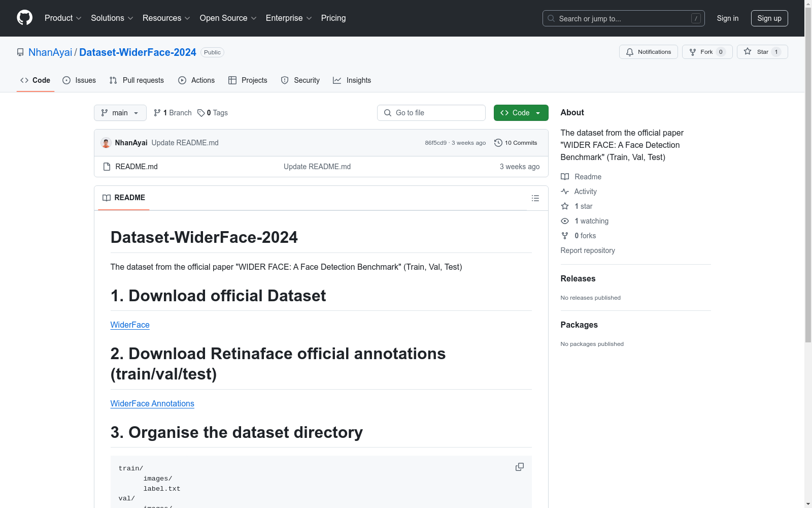The width and height of the screenshot is (812, 508).
Task: Open the Releases heading link
Action: coord(578,278)
